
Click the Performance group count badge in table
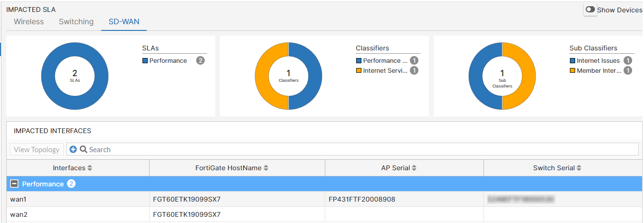pos(71,184)
